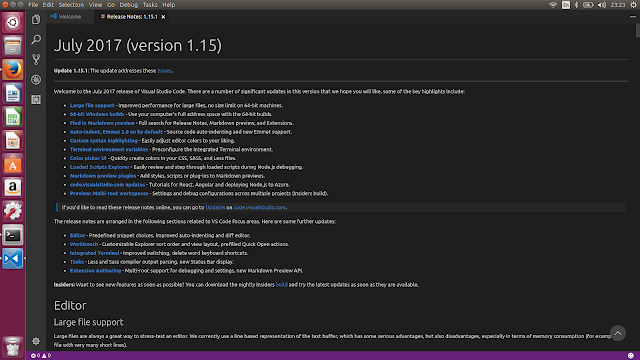640x360 pixels.
Task: Jump to 'Extension Authoring' section link
Action: pyautogui.click(x=96, y=271)
